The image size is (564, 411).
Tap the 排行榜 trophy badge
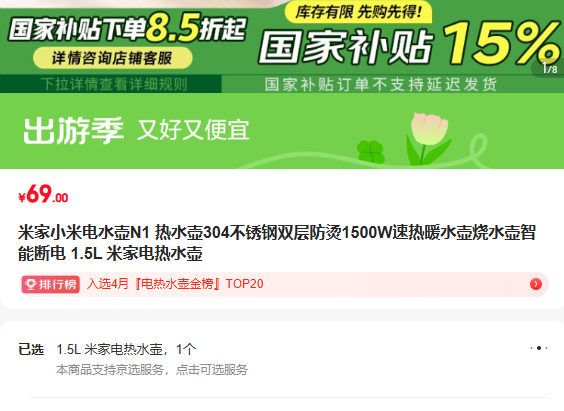pyautogui.click(x=50, y=284)
